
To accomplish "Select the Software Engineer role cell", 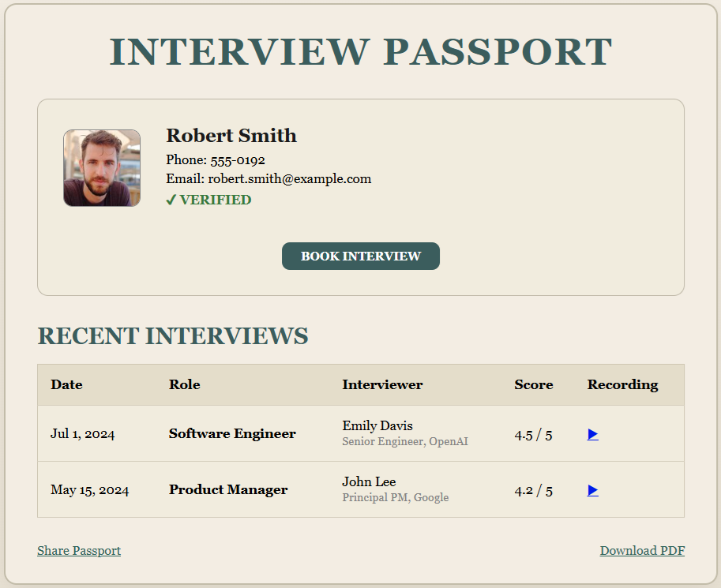I will tap(232, 434).
